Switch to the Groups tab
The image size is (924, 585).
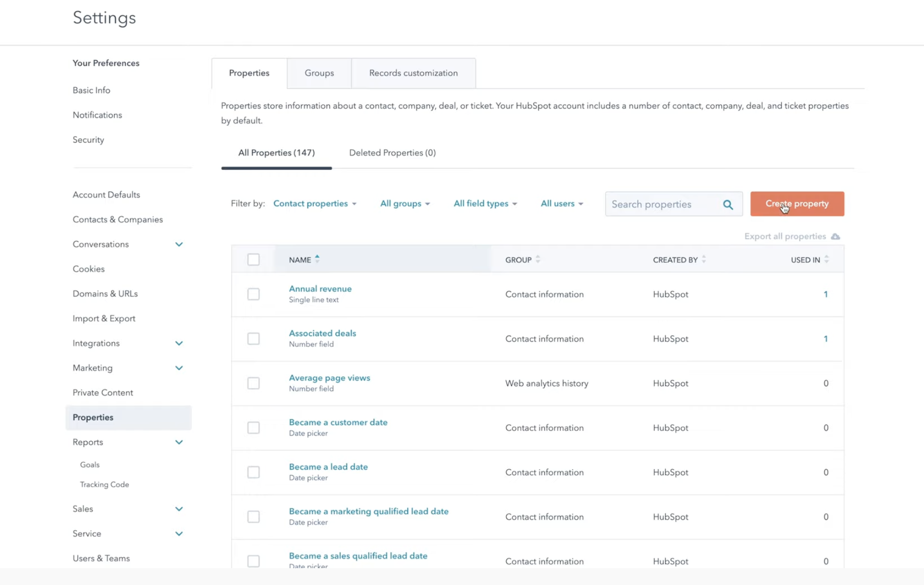click(319, 73)
